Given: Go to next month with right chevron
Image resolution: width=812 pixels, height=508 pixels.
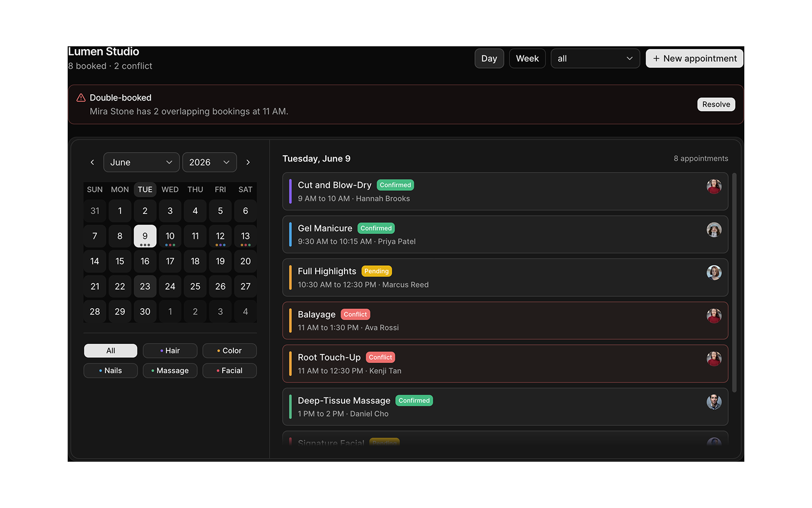Looking at the screenshot, I should pyautogui.click(x=248, y=163).
